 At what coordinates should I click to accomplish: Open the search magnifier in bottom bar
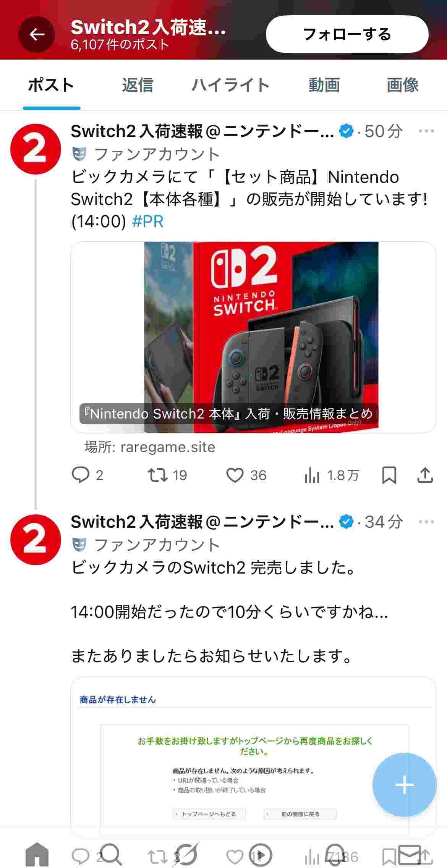(x=111, y=855)
